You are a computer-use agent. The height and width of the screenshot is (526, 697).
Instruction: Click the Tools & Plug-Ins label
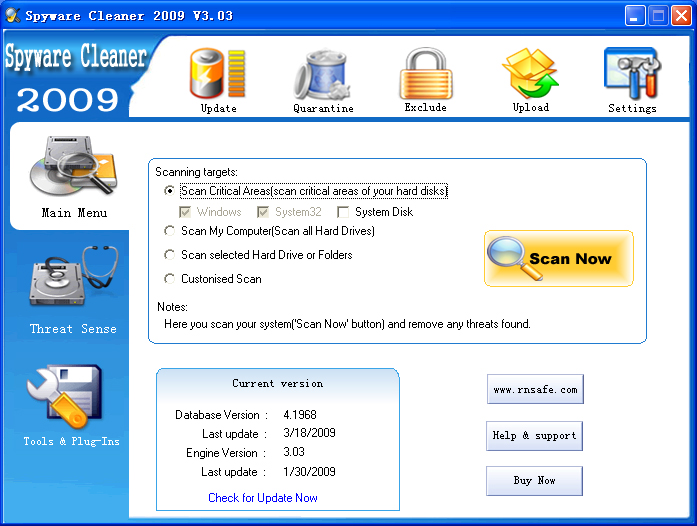click(72, 441)
